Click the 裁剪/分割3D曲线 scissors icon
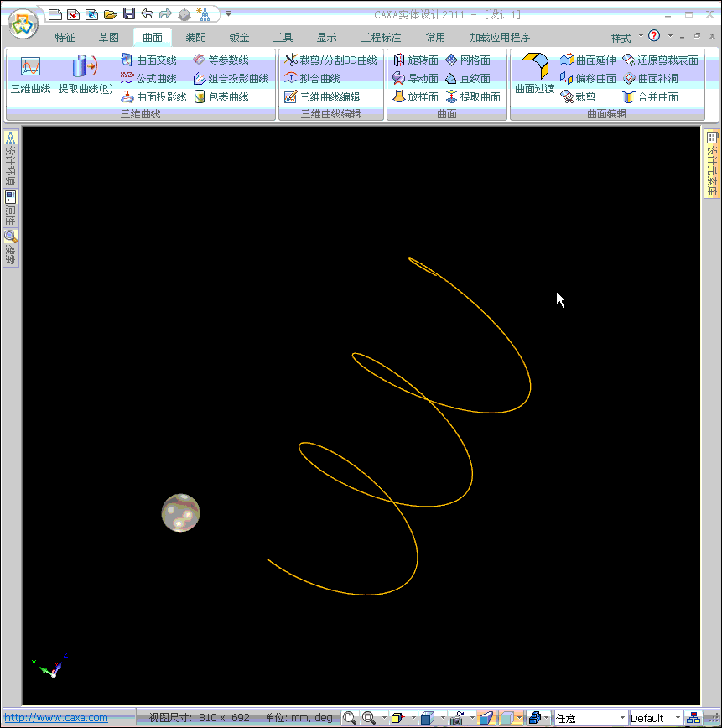 (291, 60)
